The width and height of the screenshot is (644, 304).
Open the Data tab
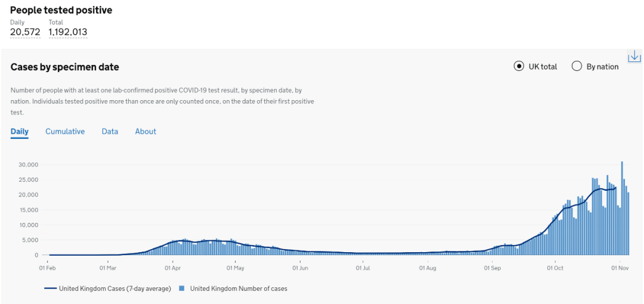110,132
